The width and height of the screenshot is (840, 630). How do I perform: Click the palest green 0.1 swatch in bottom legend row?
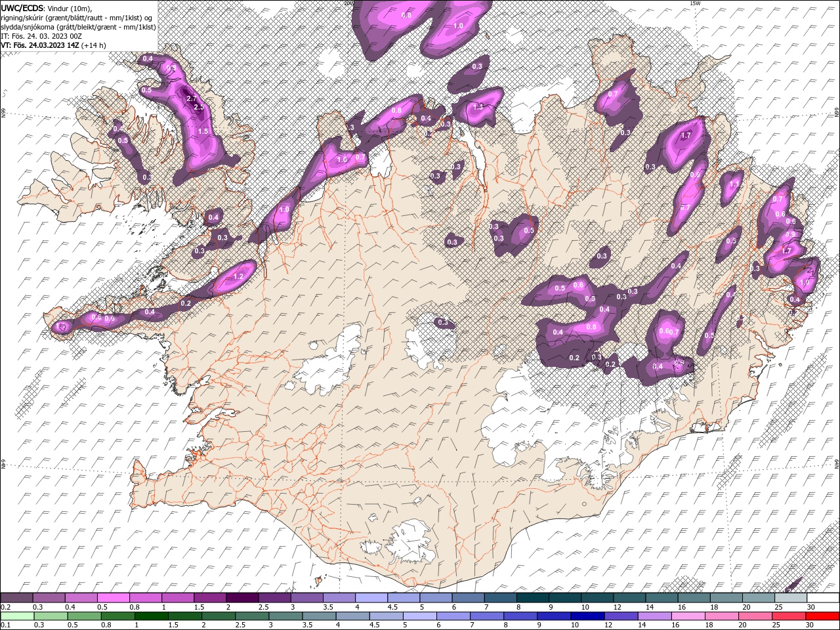tap(17, 616)
